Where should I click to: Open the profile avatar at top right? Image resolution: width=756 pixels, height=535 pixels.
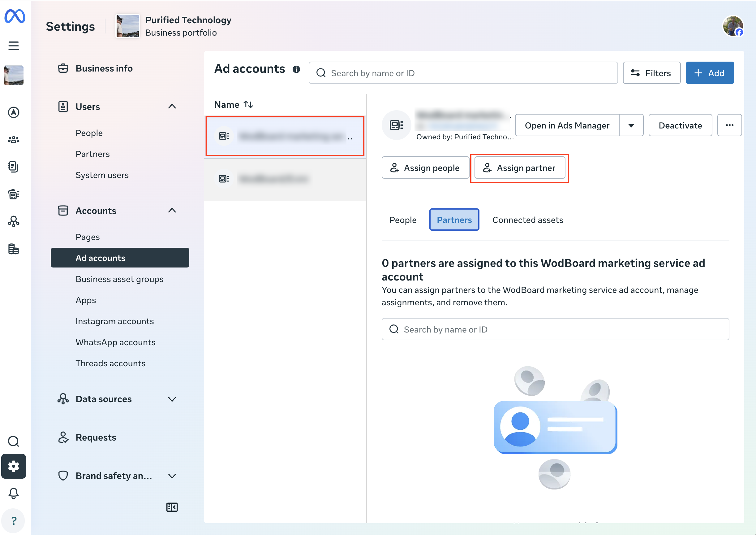733,26
